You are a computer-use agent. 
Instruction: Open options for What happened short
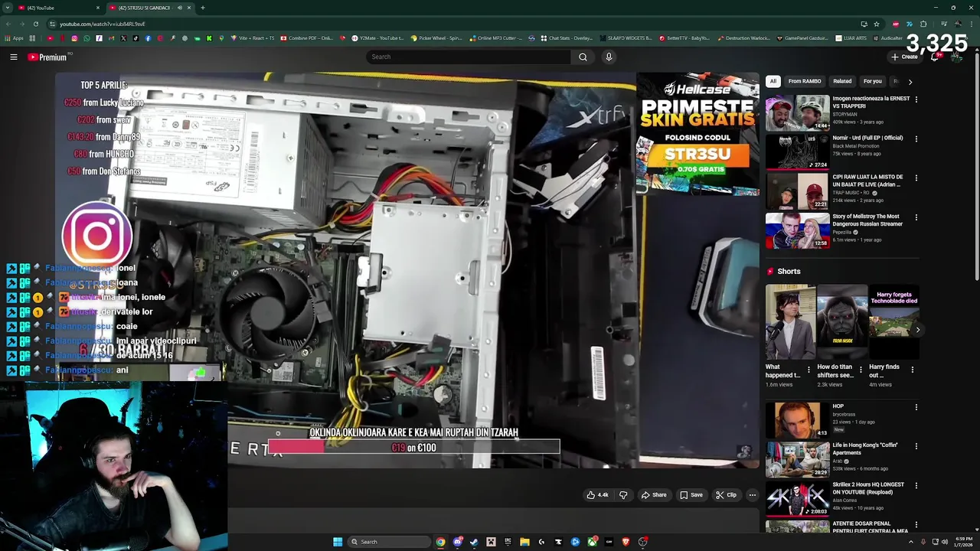[808, 370]
